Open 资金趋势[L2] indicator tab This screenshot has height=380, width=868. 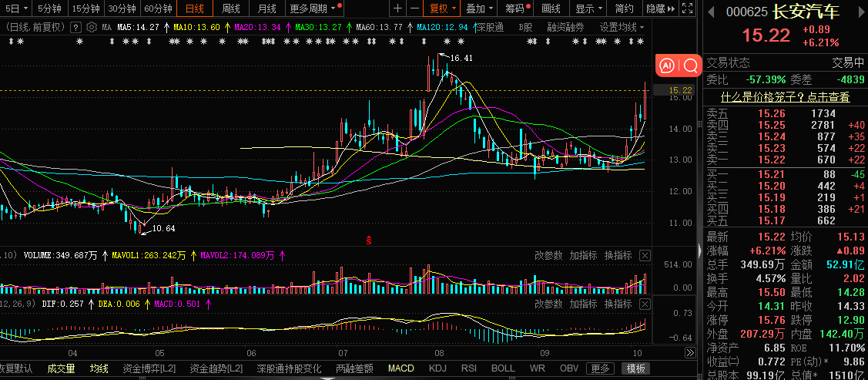(216, 368)
